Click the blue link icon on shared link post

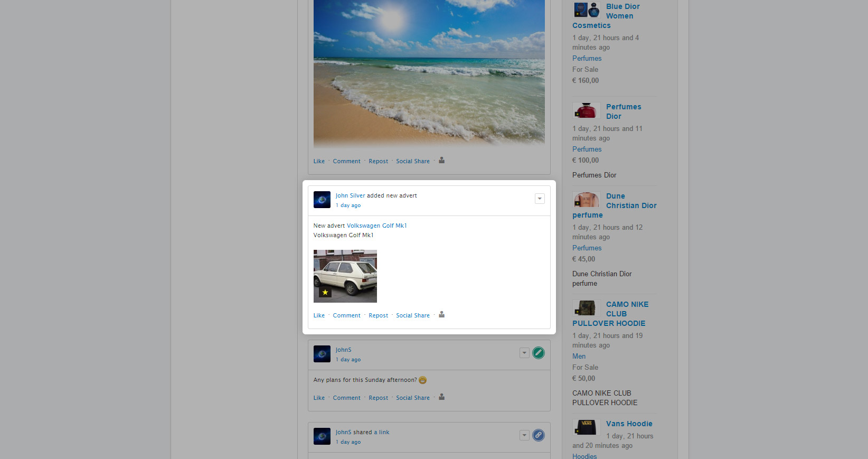click(x=538, y=435)
